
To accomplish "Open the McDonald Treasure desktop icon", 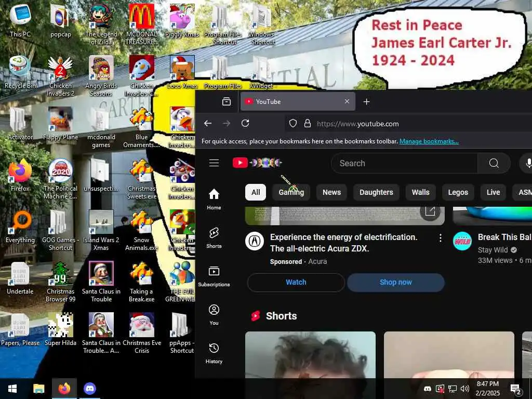I will 141,24.
